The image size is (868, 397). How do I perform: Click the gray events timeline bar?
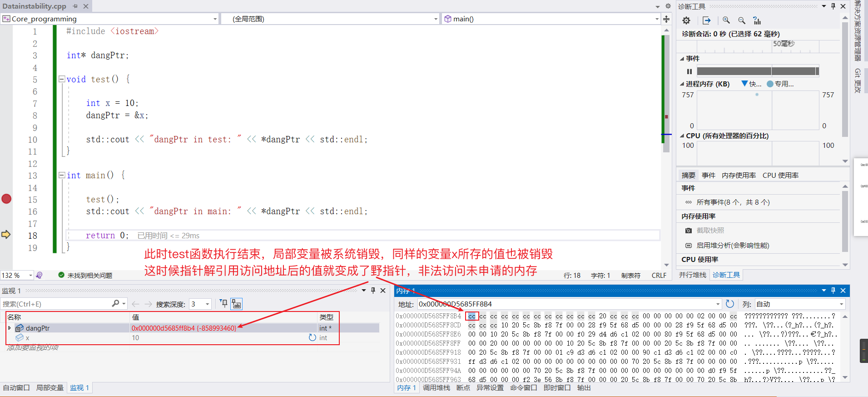tap(758, 71)
